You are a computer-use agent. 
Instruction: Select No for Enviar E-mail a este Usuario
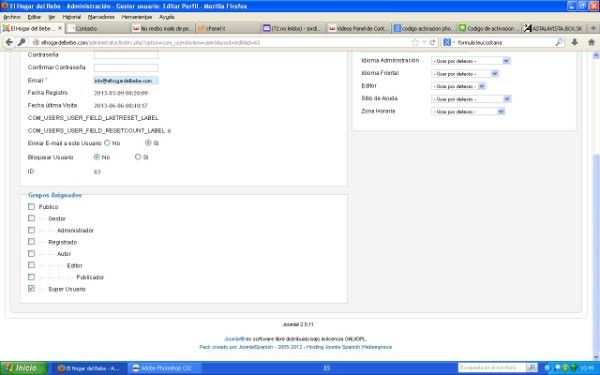[107, 143]
